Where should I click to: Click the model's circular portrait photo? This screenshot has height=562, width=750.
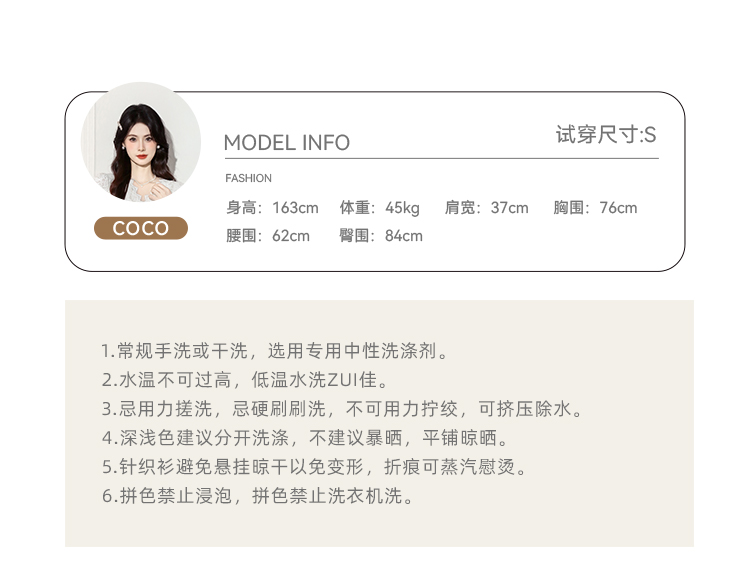141,142
